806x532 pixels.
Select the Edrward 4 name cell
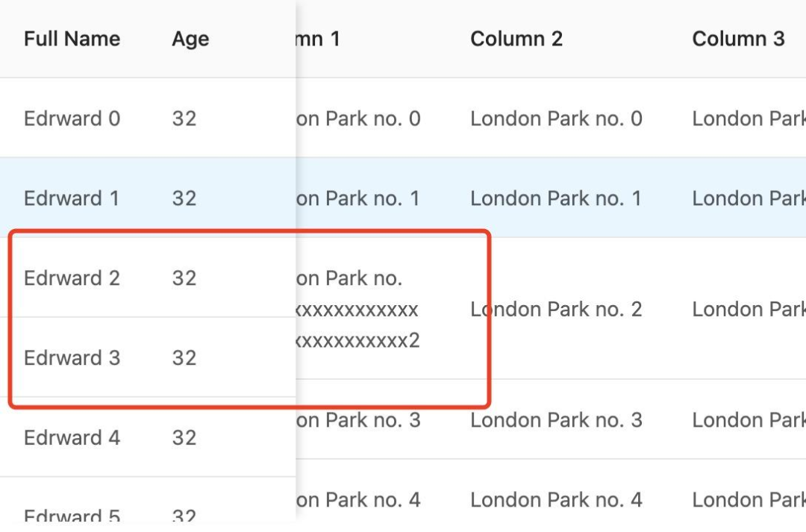click(72, 437)
